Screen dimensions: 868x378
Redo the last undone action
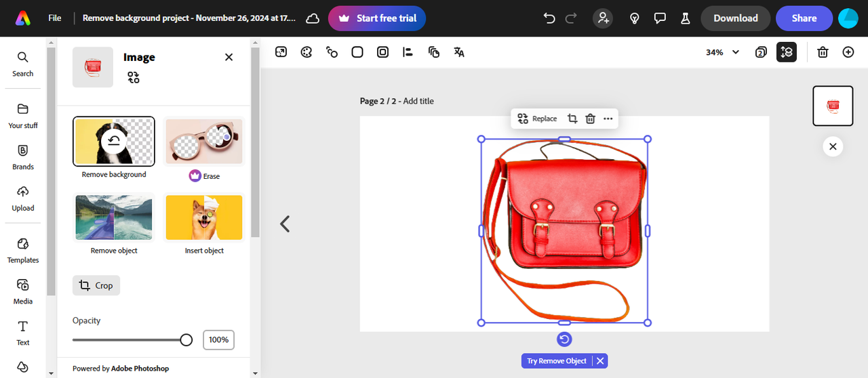coord(571,18)
